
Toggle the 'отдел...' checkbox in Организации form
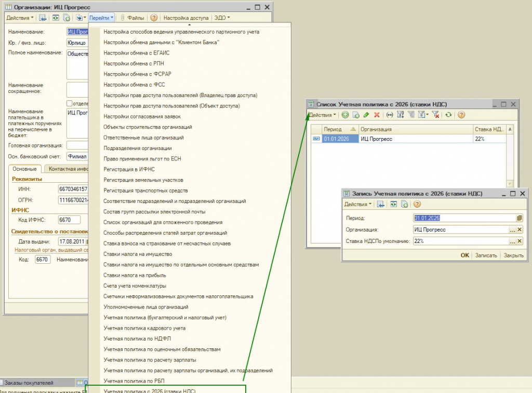[x=70, y=103]
